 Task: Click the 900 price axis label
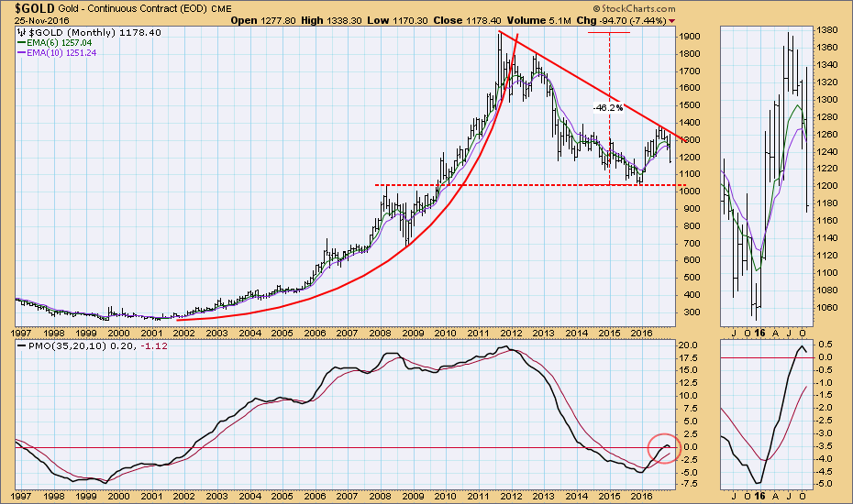(692, 209)
